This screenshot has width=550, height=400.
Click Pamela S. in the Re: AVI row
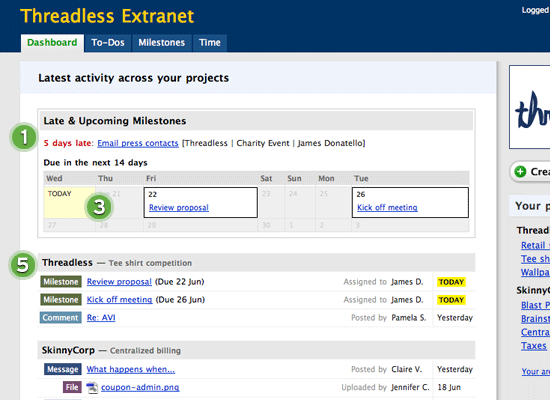tap(409, 318)
